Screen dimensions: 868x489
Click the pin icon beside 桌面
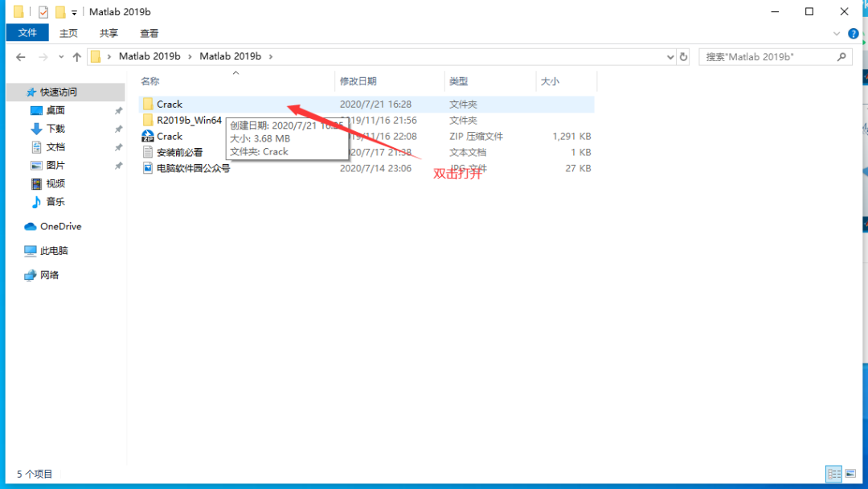(118, 111)
